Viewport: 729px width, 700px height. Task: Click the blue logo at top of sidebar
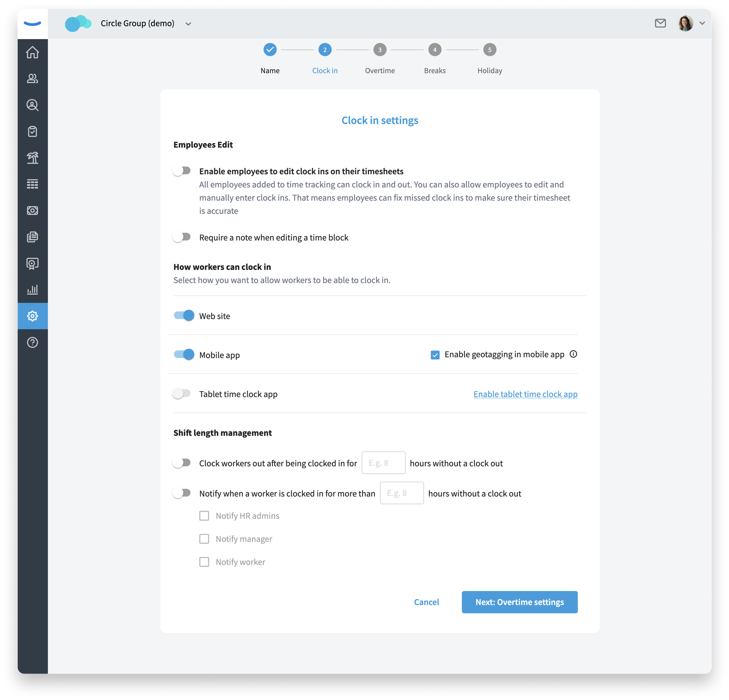(32, 23)
